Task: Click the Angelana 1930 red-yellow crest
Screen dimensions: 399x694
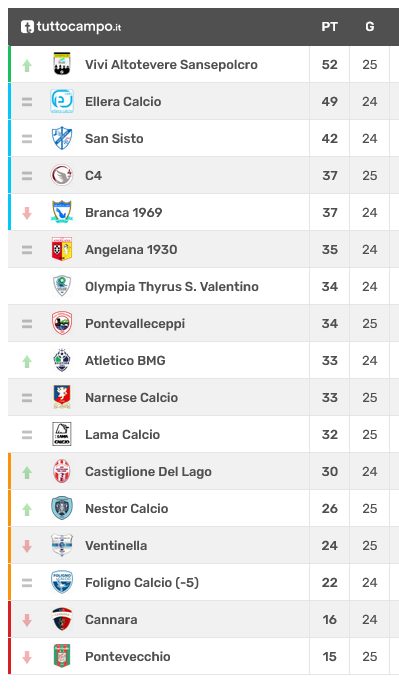Action: (x=62, y=249)
